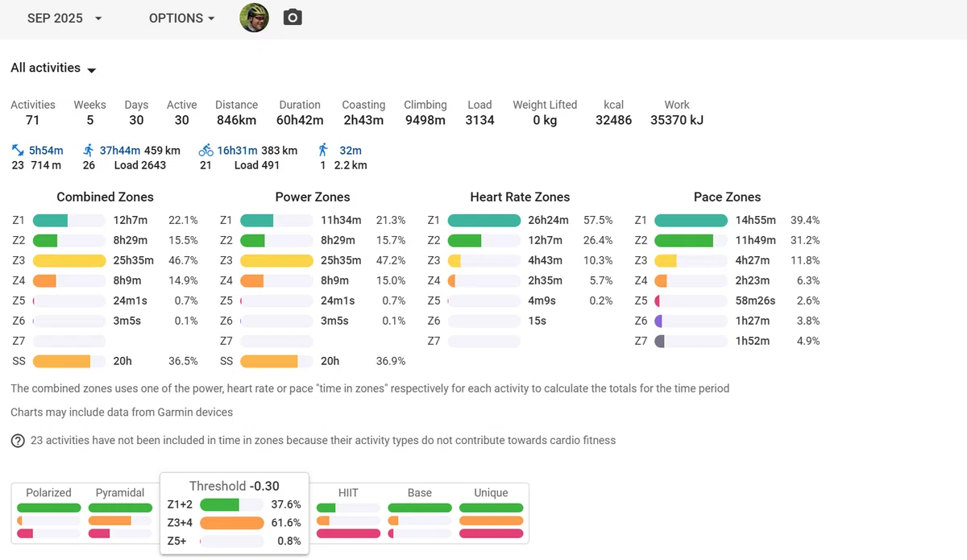Open the OPTIONS dropdown menu
967x560 pixels.
(x=182, y=18)
